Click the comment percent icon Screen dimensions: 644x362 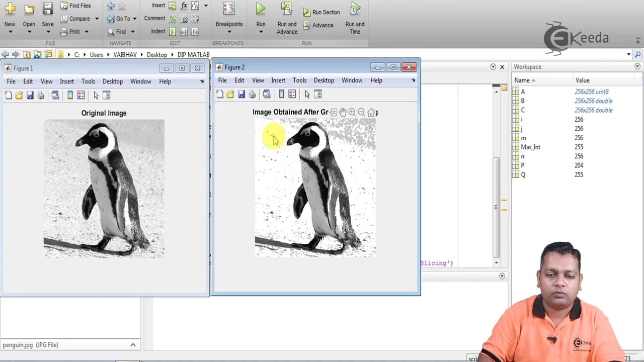coord(173,19)
